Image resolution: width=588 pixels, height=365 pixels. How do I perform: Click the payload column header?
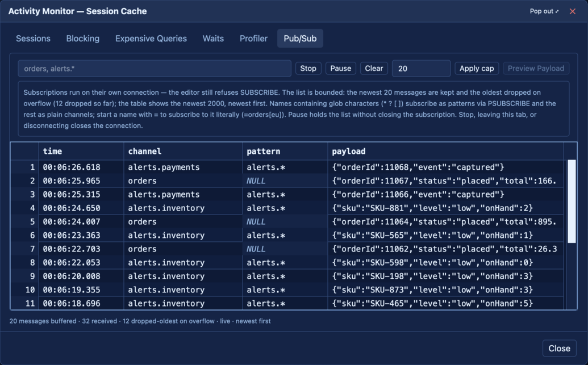(x=445, y=152)
